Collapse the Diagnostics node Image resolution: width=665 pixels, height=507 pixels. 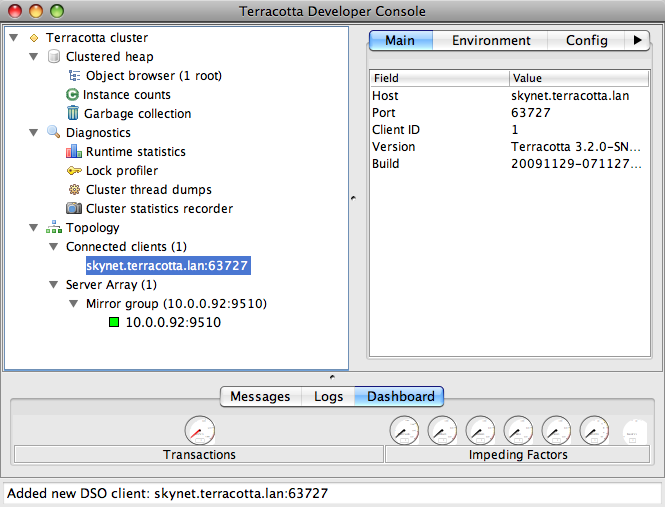click(x=34, y=132)
